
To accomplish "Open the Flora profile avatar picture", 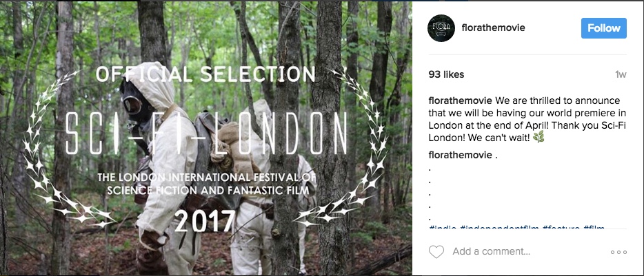I will [x=441, y=28].
